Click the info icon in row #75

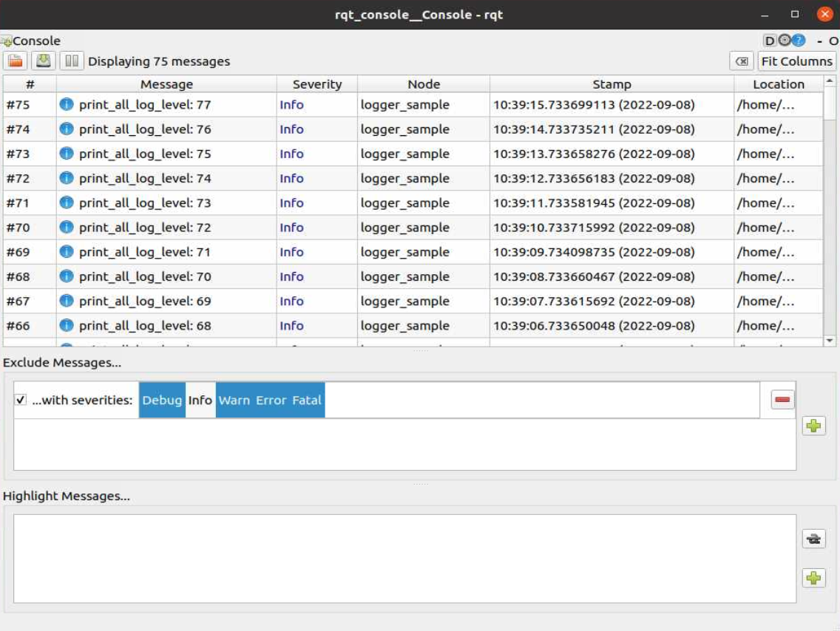[67, 104]
